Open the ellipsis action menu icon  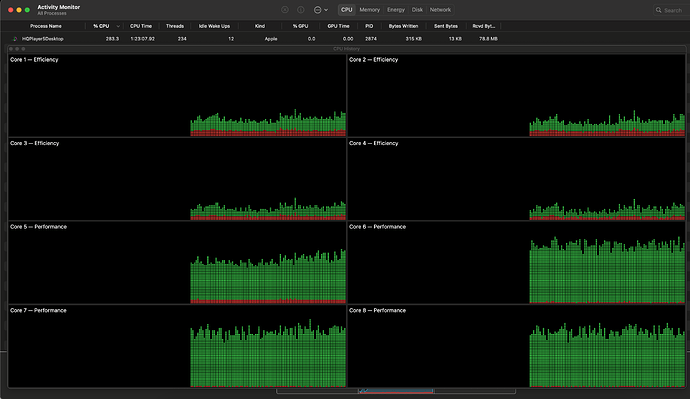click(x=317, y=10)
